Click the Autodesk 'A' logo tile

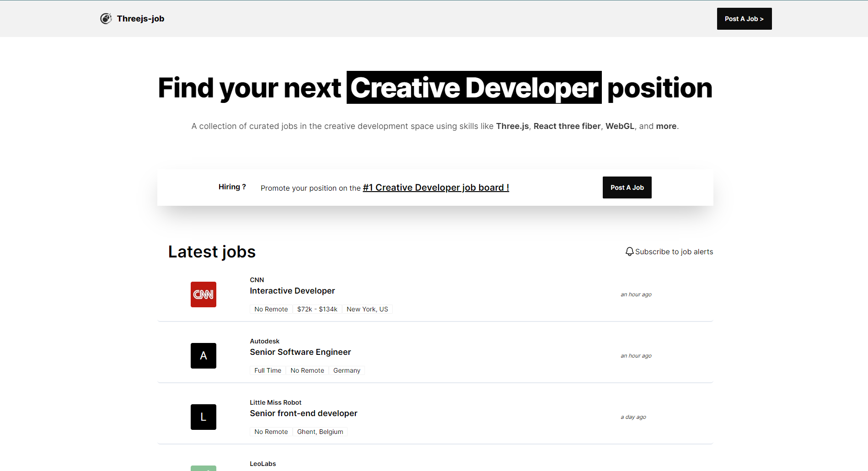204,356
